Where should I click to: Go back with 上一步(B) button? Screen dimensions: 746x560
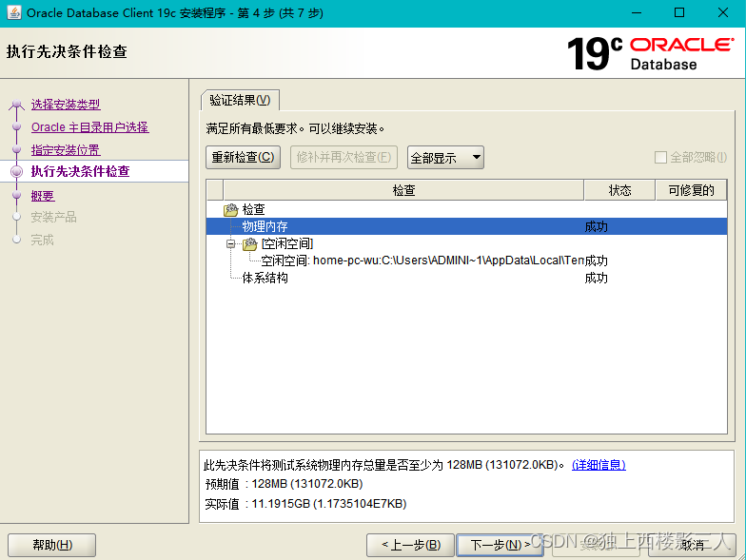pos(411,545)
